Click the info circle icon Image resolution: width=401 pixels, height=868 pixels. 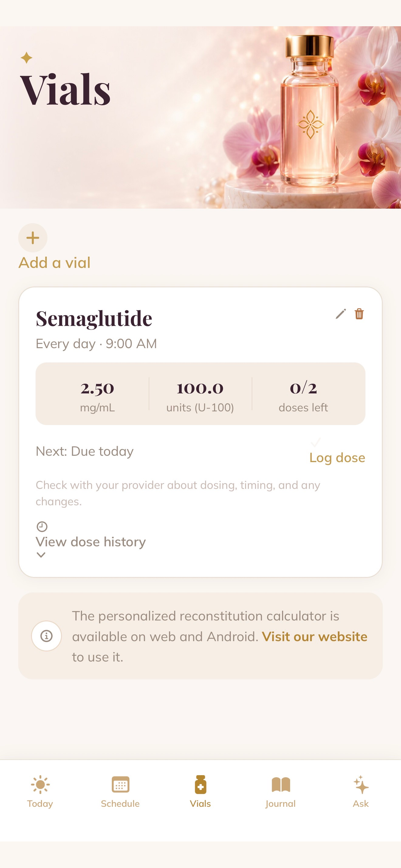pos(47,636)
